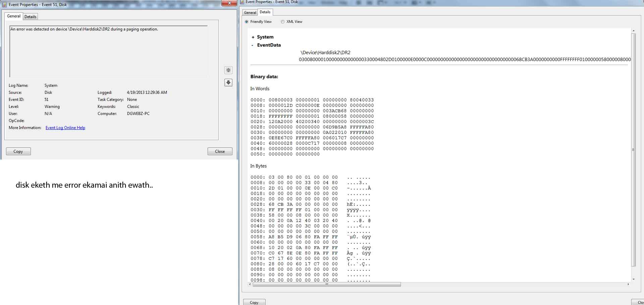Viewport: 644px width, 305px height.
Task: Switch to Details tab in left window
Action: [x=30, y=17]
